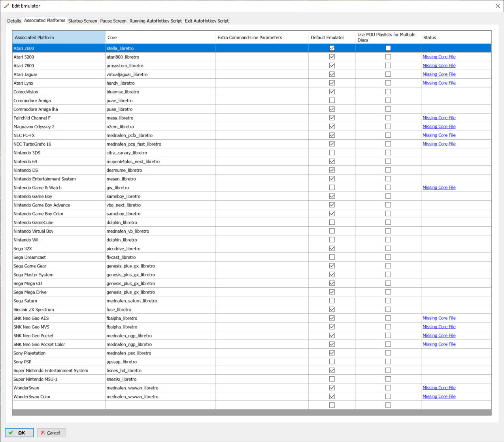Open the Startup Screen tab

pos(83,21)
